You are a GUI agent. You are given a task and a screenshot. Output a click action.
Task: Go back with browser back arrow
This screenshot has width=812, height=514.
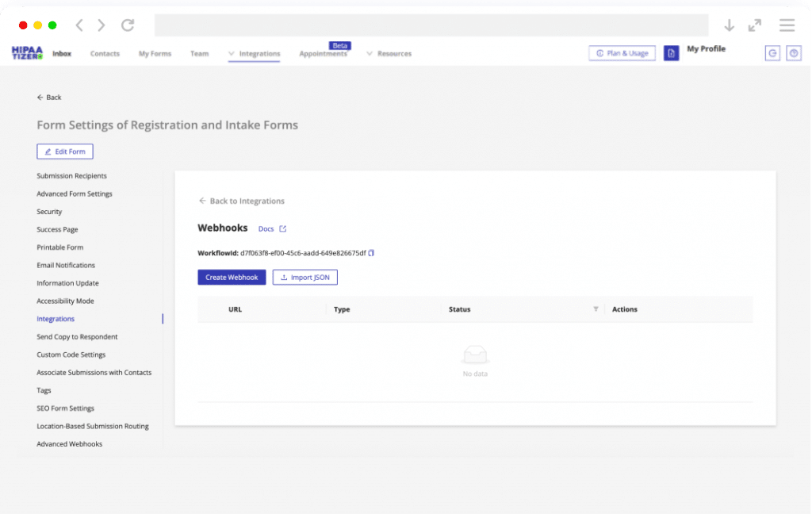[79, 25]
